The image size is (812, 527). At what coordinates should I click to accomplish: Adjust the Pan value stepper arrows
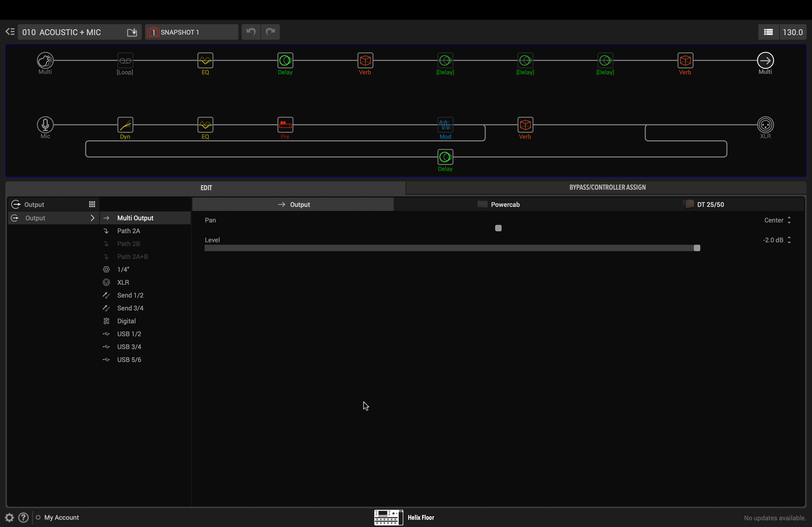pos(789,220)
